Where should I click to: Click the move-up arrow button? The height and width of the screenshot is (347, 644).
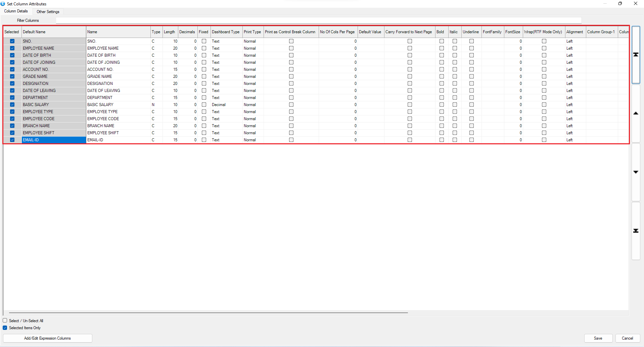pyautogui.click(x=636, y=113)
